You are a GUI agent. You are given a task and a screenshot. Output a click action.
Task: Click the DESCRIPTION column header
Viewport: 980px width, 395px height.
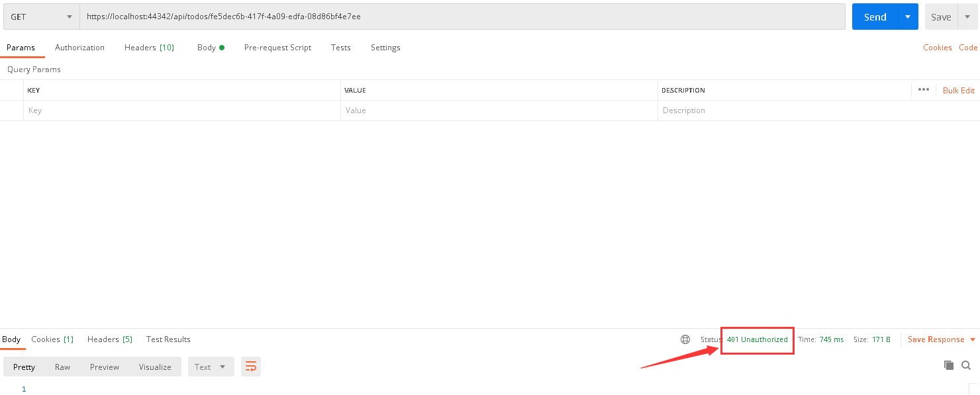point(683,90)
